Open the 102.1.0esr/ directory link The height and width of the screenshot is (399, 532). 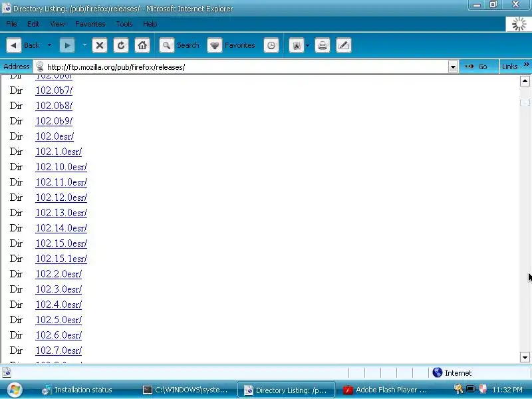(x=59, y=152)
